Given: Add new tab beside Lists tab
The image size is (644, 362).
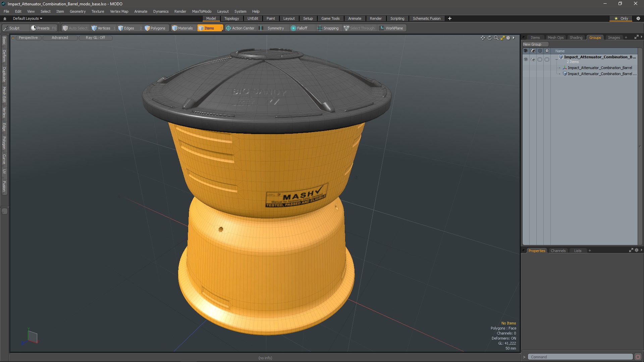Looking at the screenshot, I should coord(590,251).
